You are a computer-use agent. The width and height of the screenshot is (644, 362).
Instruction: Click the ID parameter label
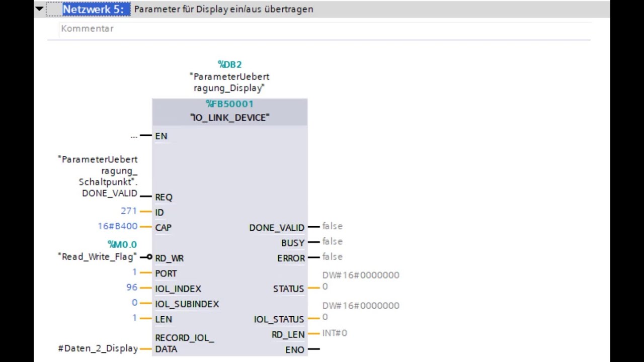pyautogui.click(x=159, y=213)
